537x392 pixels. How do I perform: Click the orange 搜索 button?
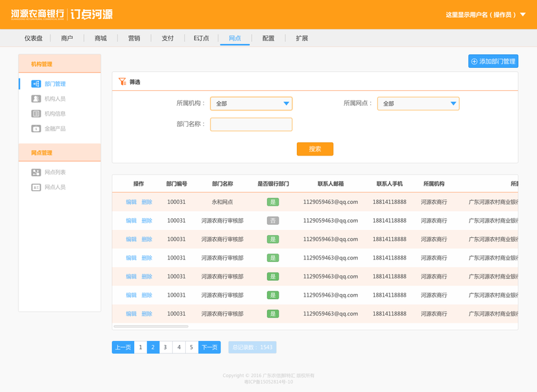(x=315, y=149)
